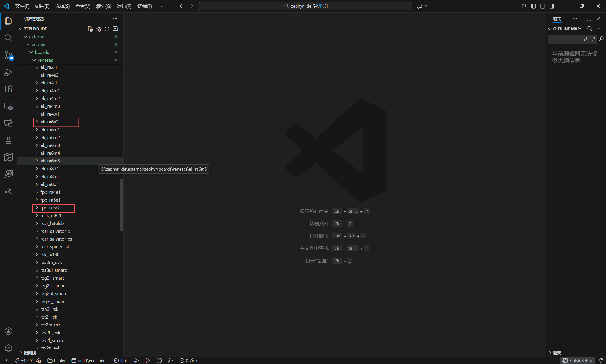Open the 文件(F) menu
Screen dimensions: 606x364
(x=22, y=6)
